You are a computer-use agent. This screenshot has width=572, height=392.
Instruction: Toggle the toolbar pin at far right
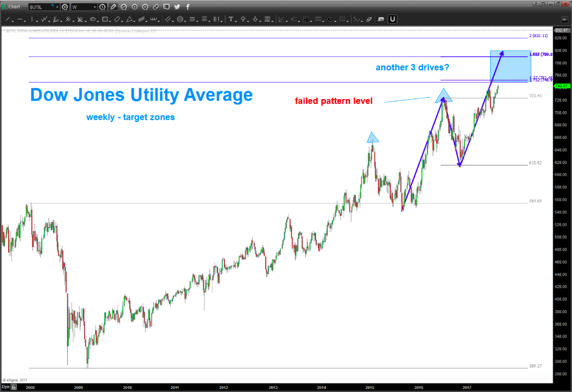(564, 19)
